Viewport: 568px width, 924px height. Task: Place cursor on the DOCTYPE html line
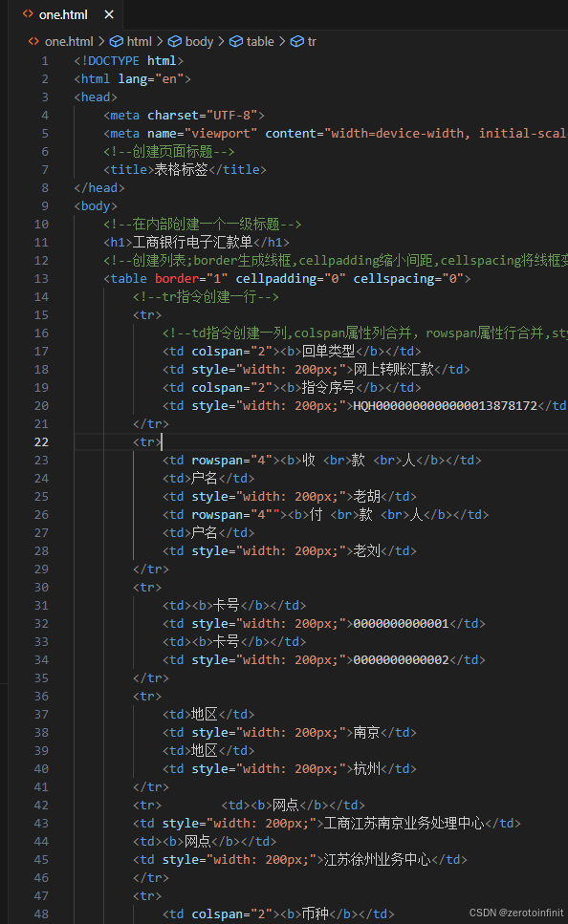(x=129, y=61)
